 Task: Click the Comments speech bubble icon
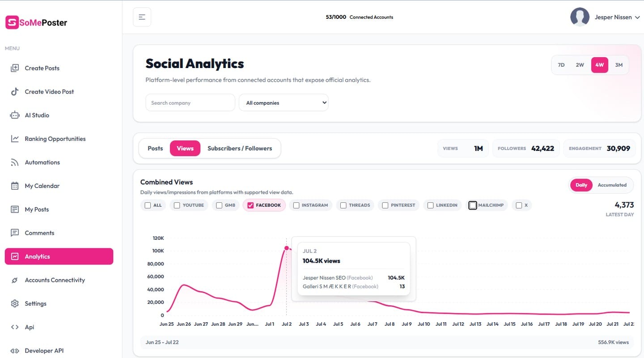click(x=15, y=233)
